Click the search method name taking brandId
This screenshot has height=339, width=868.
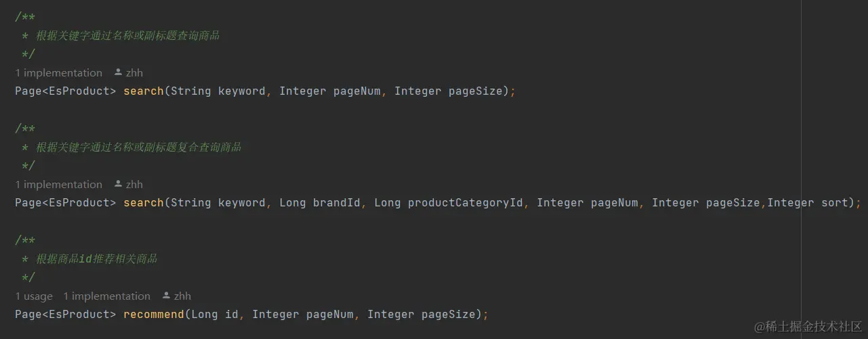pos(143,202)
